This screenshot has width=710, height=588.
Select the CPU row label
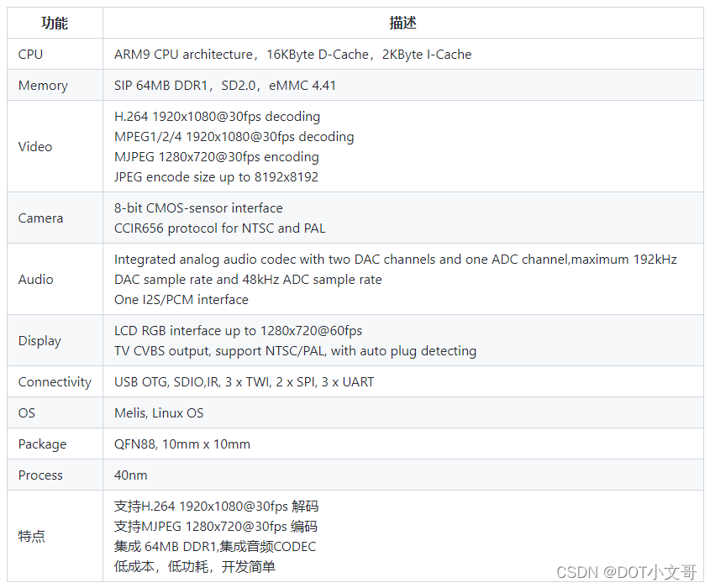[x=30, y=55]
